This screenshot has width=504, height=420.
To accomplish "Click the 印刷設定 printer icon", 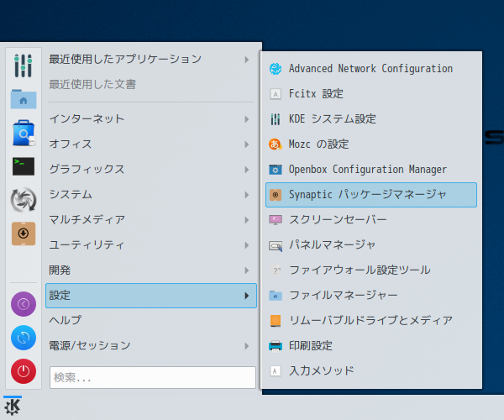I will click(276, 346).
